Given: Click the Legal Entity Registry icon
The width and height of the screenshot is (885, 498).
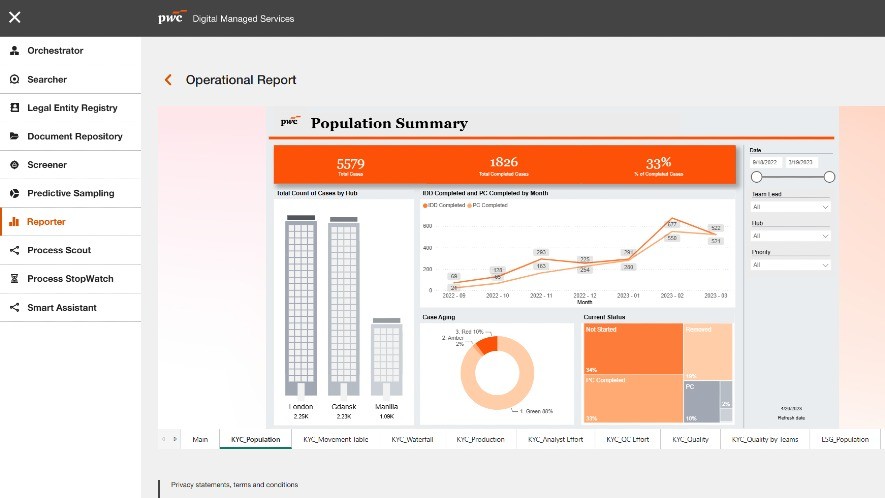Looking at the screenshot, I should (15, 107).
